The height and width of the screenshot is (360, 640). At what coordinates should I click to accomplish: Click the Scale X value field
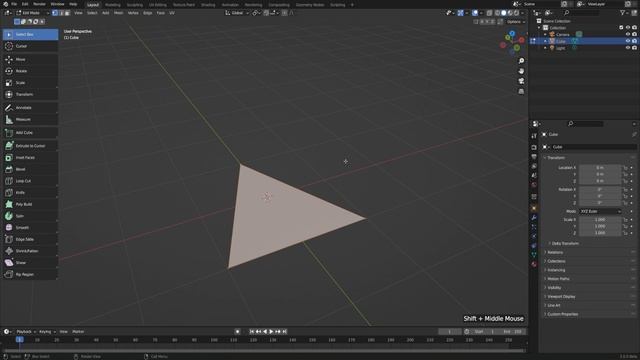600,220
